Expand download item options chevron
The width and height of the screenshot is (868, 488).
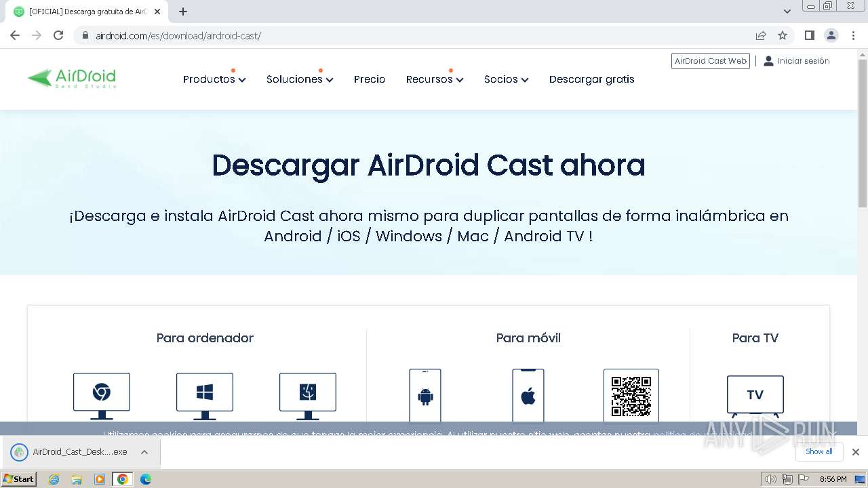coord(144,452)
